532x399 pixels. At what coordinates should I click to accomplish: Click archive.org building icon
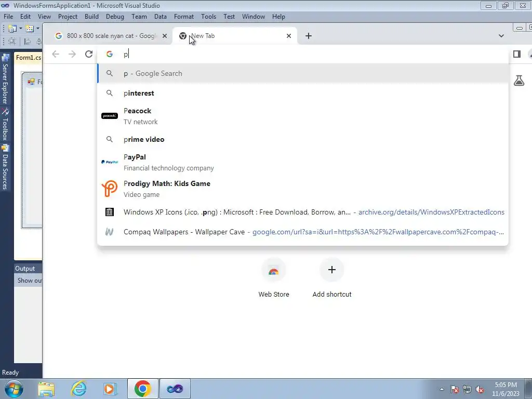[x=109, y=212]
